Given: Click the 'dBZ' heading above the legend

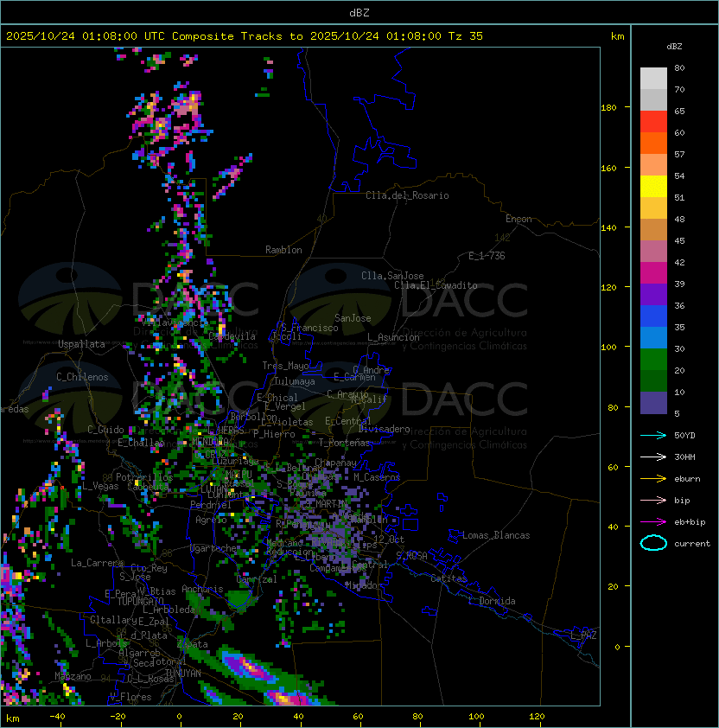Looking at the screenshot, I should [674, 47].
